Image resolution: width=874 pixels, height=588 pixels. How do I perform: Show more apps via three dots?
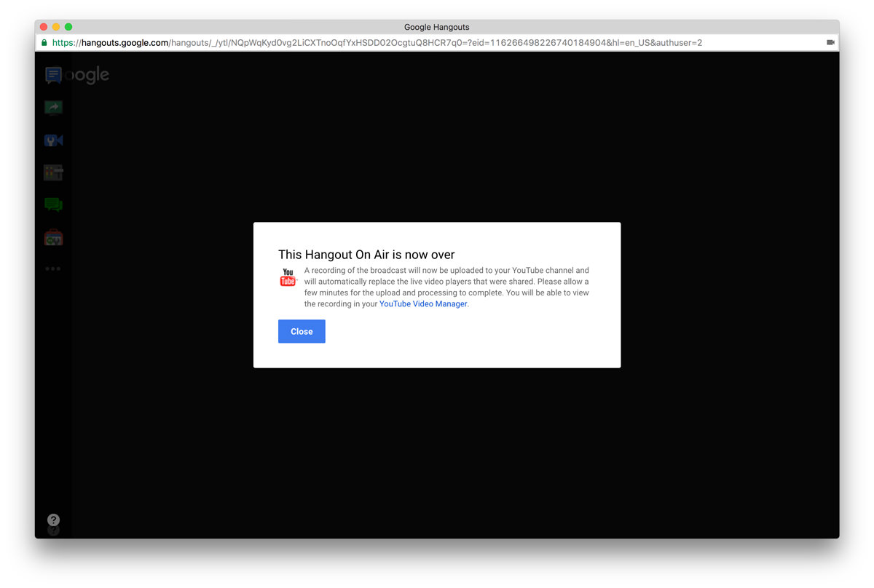[x=53, y=269]
